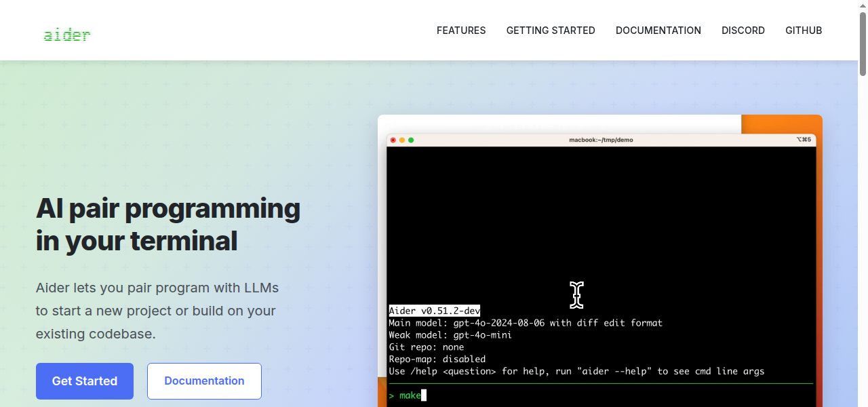The height and width of the screenshot is (407, 868).
Task: Click the green blinking cursor after the make command
Action: point(425,395)
